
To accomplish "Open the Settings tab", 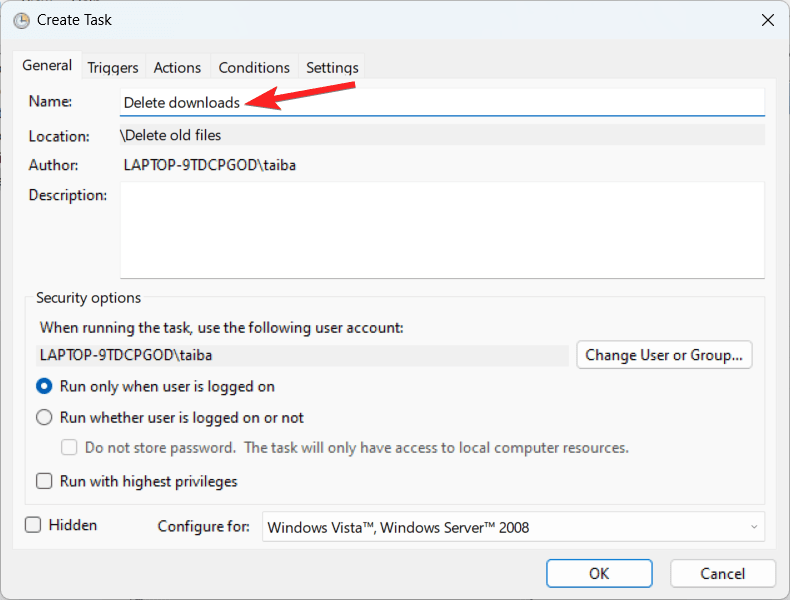I will coord(332,68).
